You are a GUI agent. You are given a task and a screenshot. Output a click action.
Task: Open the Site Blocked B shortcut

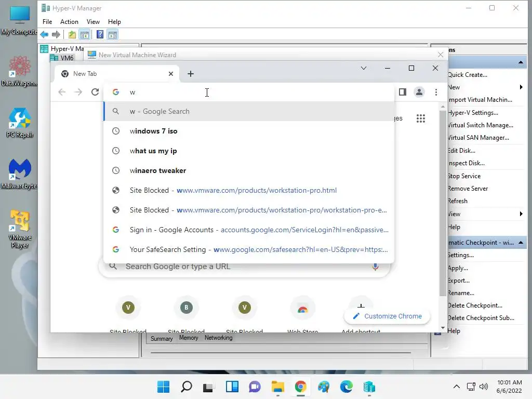tap(187, 315)
